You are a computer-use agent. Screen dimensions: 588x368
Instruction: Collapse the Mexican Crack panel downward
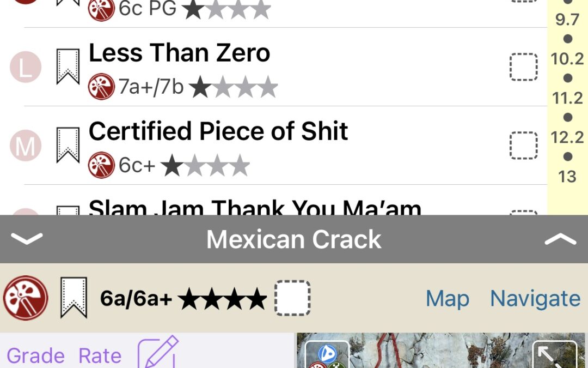pyautogui.click(x=27, y=238)
